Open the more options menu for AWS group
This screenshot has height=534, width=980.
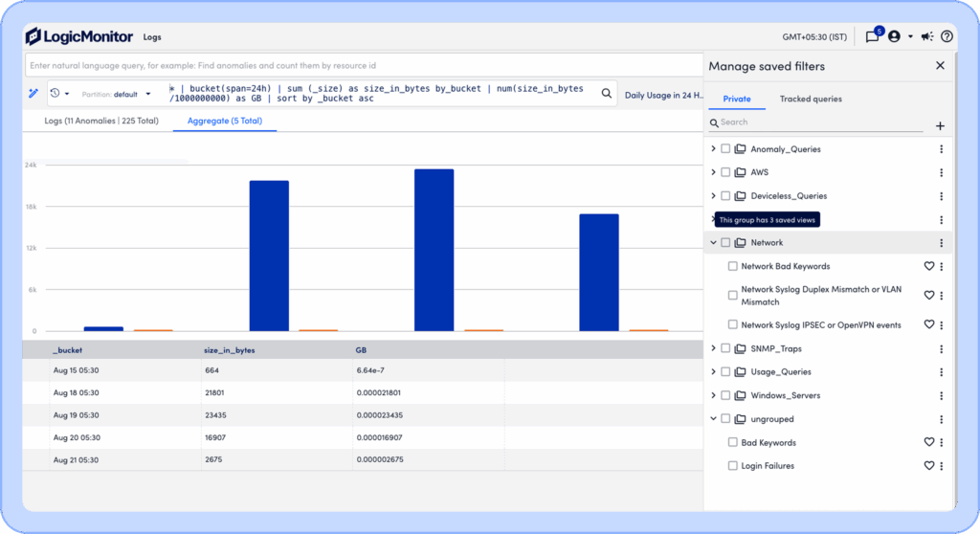[941, 172]
